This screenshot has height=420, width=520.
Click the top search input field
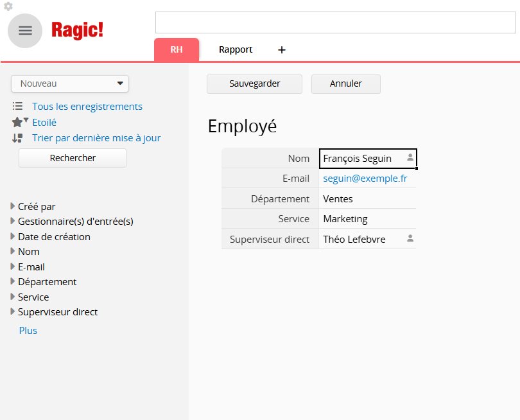coord(335,22)
